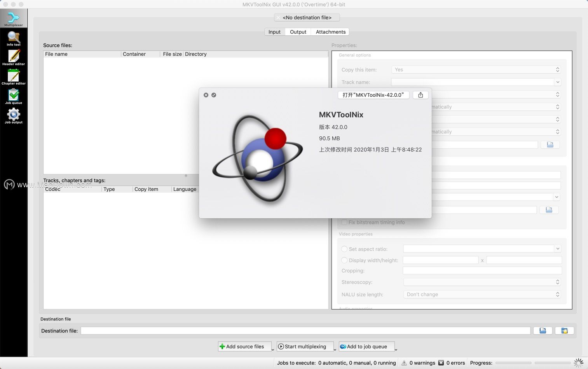Open the Job output view

tap(14, 116)
